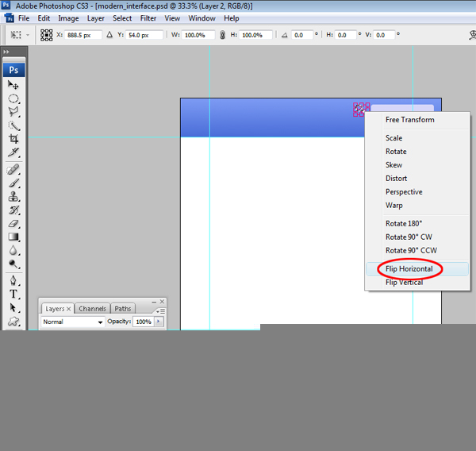Open the Image menu
This screenshot has width=476, height=451.
click(x=68, y=18)
